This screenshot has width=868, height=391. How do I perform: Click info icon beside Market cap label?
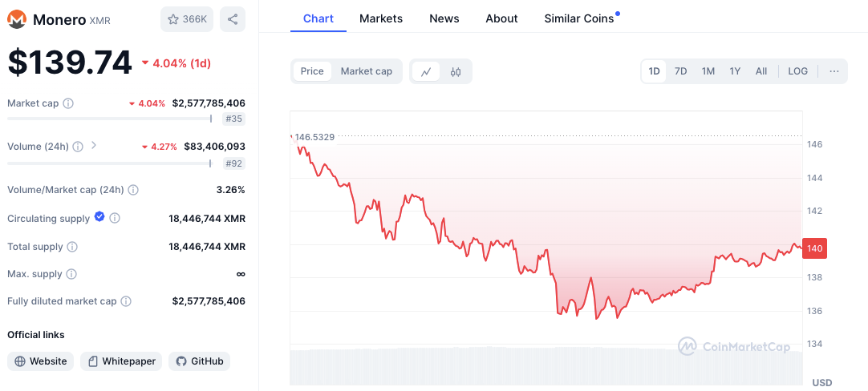[68, 103]
